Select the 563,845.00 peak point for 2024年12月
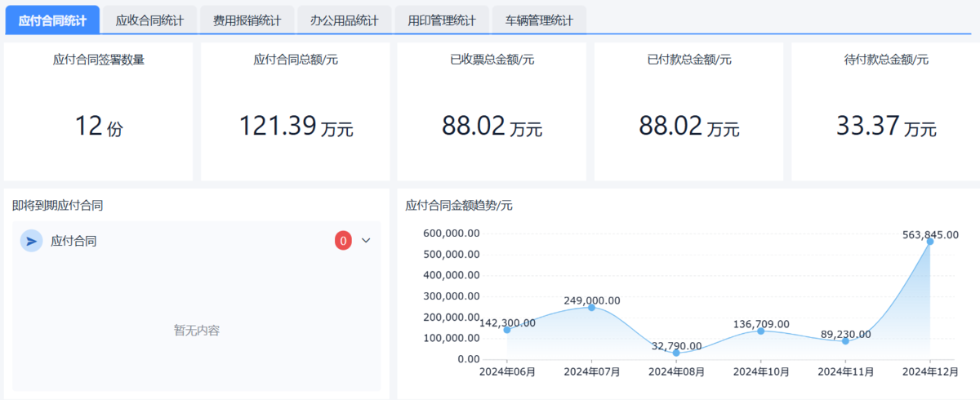This screenshot has height=400, width=980. tap(930, 242)
